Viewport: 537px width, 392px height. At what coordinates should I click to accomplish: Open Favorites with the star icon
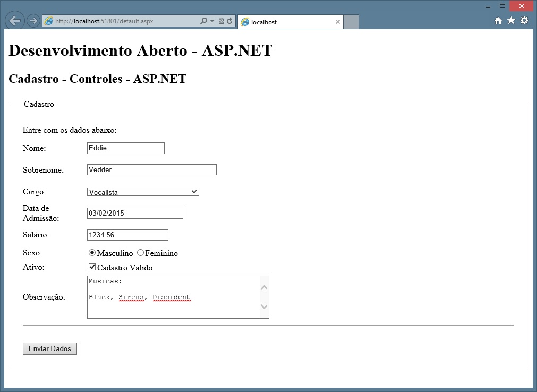point(511,21)
